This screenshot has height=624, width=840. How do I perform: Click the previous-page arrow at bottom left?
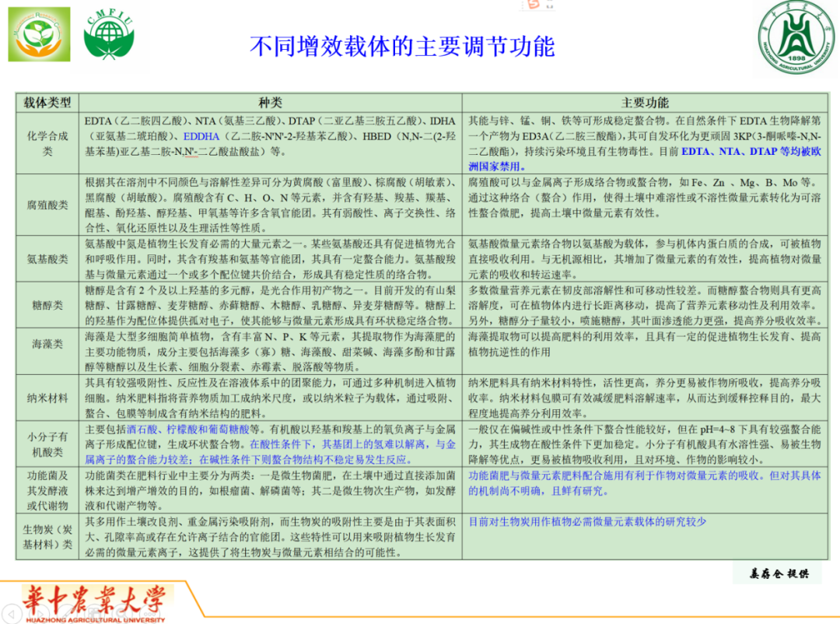(x=12, y=613)
